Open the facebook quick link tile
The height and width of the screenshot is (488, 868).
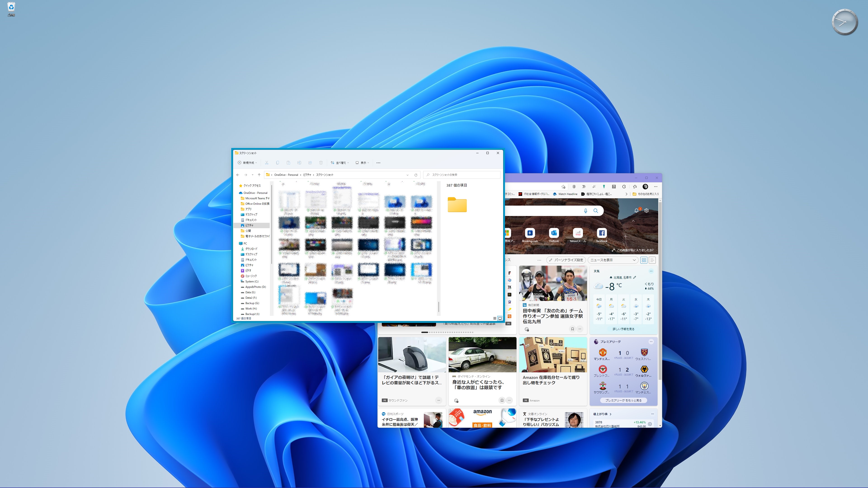602,235
